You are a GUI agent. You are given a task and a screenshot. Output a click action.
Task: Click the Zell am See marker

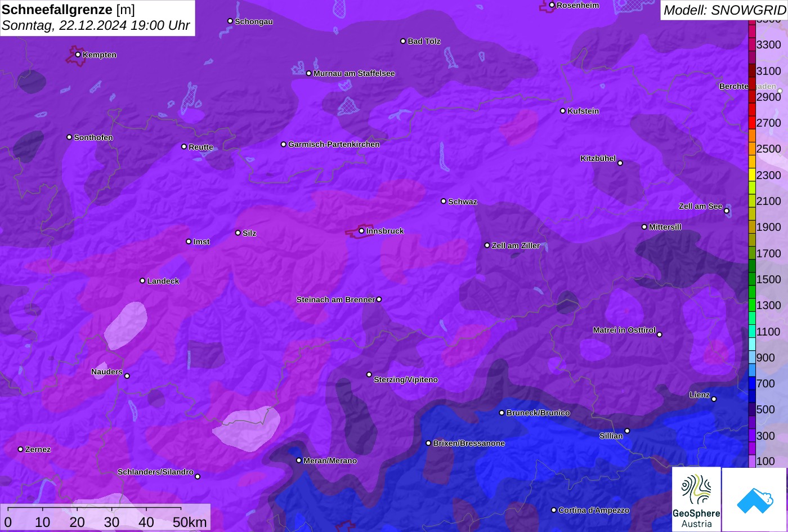point(726,211)
